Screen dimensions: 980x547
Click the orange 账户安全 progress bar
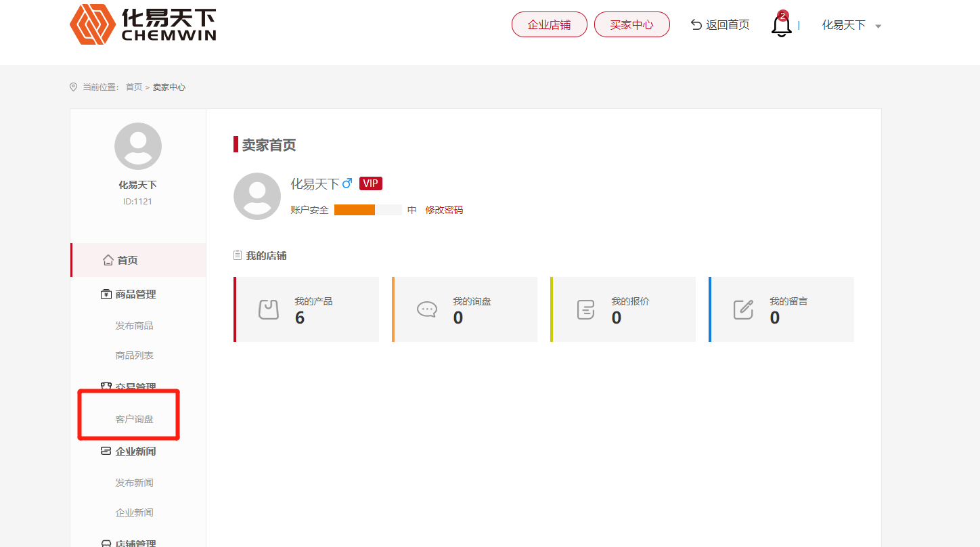pos(355,210)
